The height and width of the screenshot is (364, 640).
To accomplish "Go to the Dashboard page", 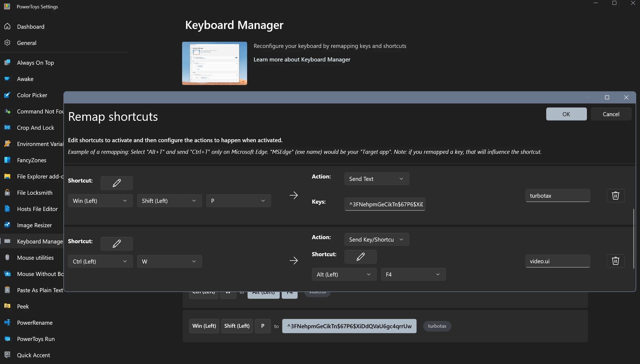I will [x=31, y=27].
